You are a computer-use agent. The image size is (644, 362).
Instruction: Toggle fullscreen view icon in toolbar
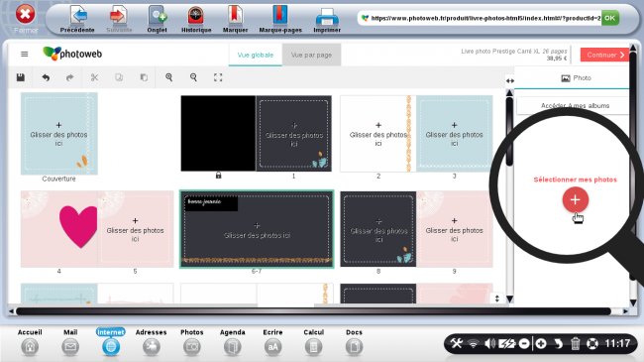(218, 77)
